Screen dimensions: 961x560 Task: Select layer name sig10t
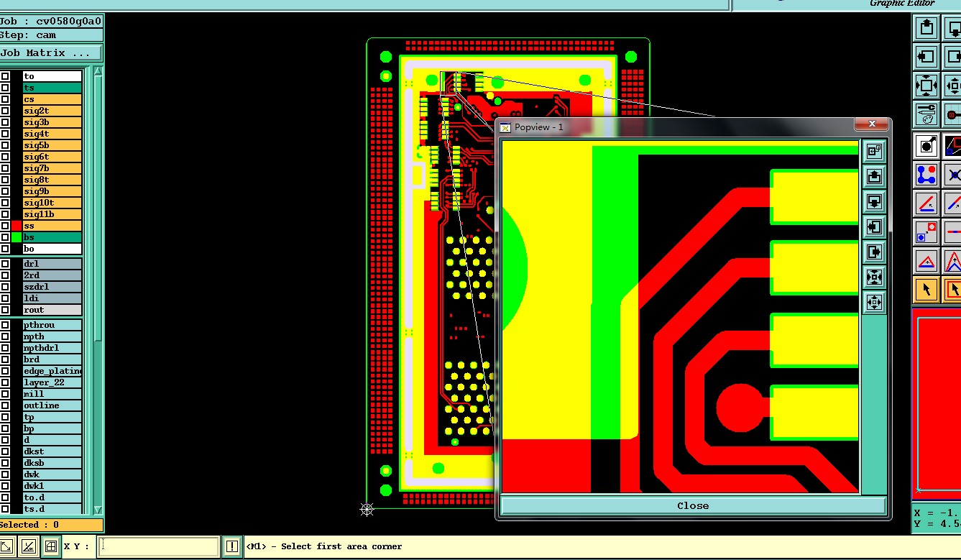click(x=52, y=203)
